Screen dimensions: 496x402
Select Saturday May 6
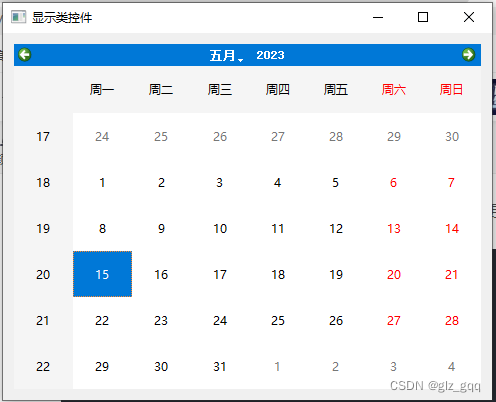pyautogui.click(x=393, y=182)
